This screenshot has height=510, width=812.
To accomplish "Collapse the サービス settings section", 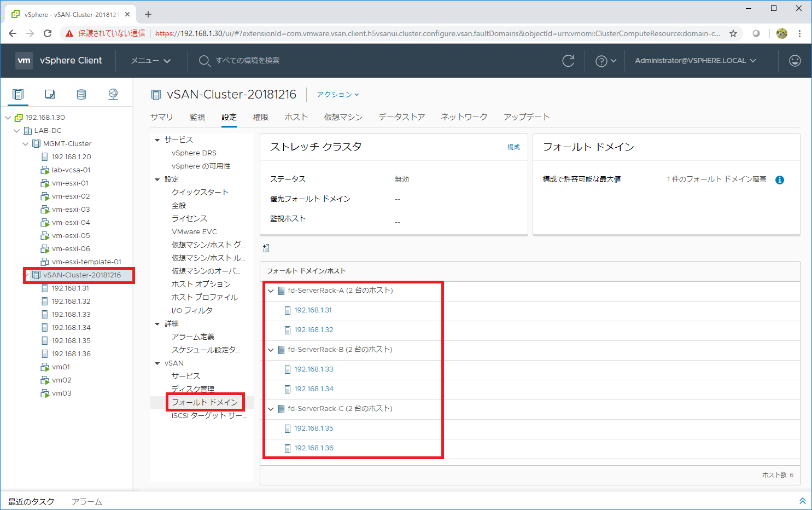I will coord(157,140).
